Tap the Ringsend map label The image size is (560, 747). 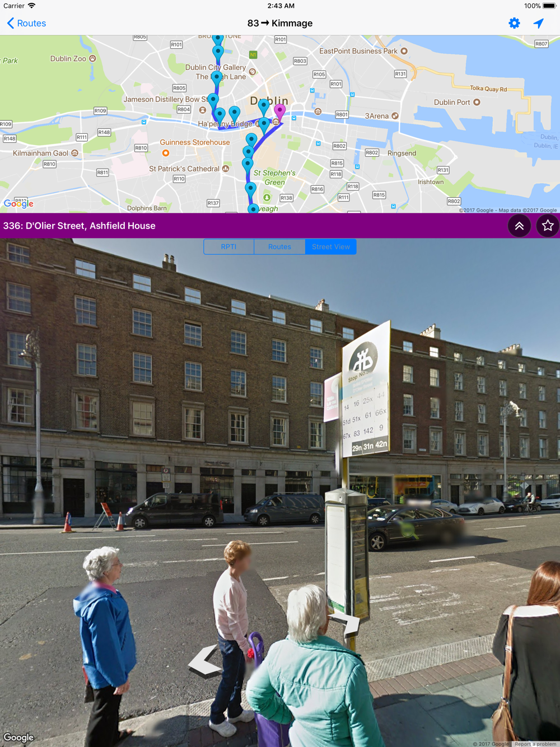tap(402, 153)
